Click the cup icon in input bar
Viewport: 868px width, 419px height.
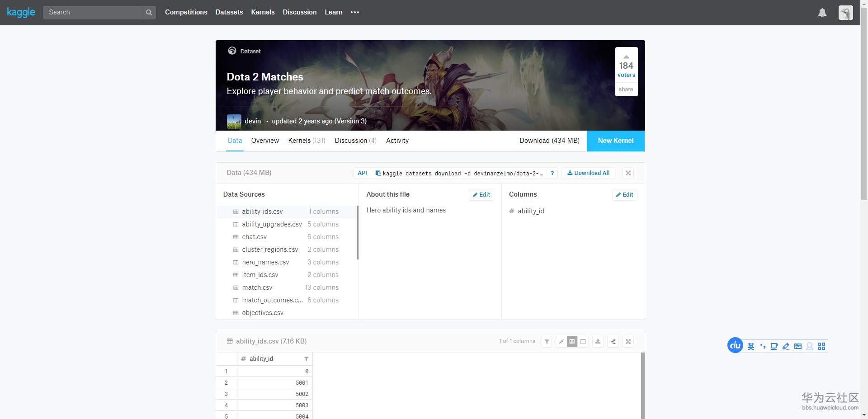pyautogui.click(x=774, y=347)
